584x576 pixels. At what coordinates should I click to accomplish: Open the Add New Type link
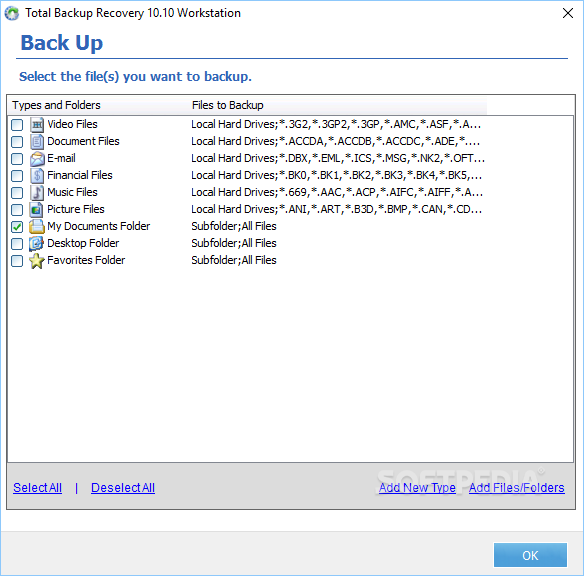[417, 488]
